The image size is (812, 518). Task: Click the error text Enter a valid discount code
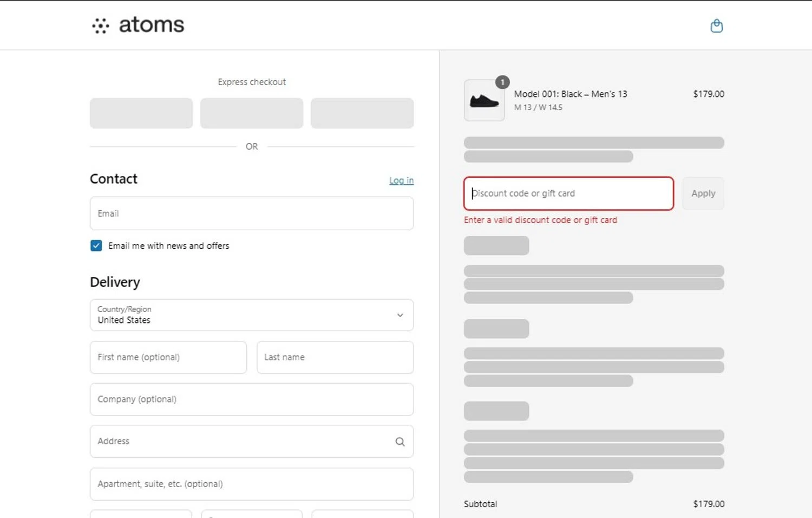click(x=540, y=220)
